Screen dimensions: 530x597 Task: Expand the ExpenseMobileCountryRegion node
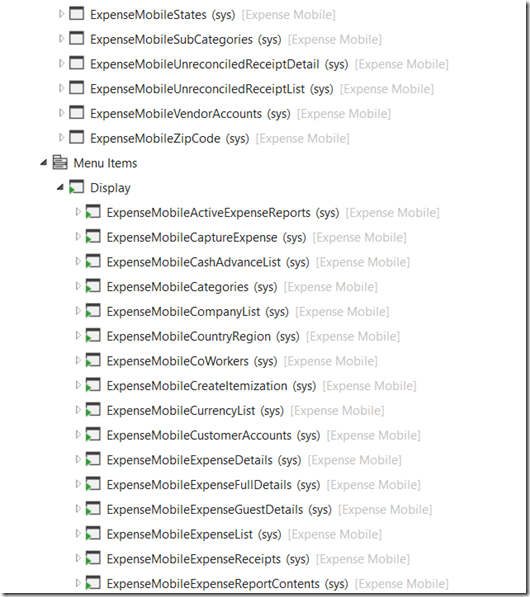78,335
